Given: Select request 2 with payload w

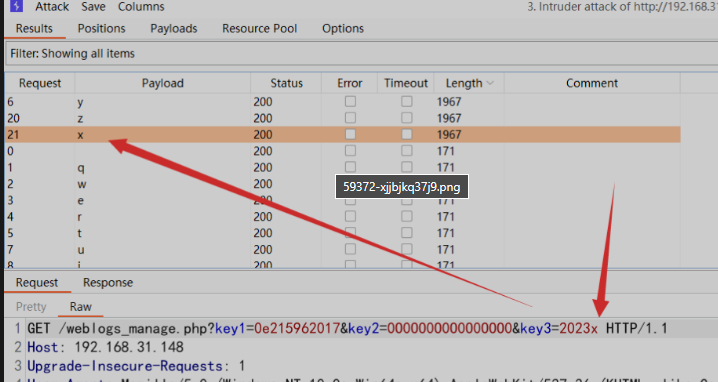Looking at the screenshot, I should pos(343,184).
